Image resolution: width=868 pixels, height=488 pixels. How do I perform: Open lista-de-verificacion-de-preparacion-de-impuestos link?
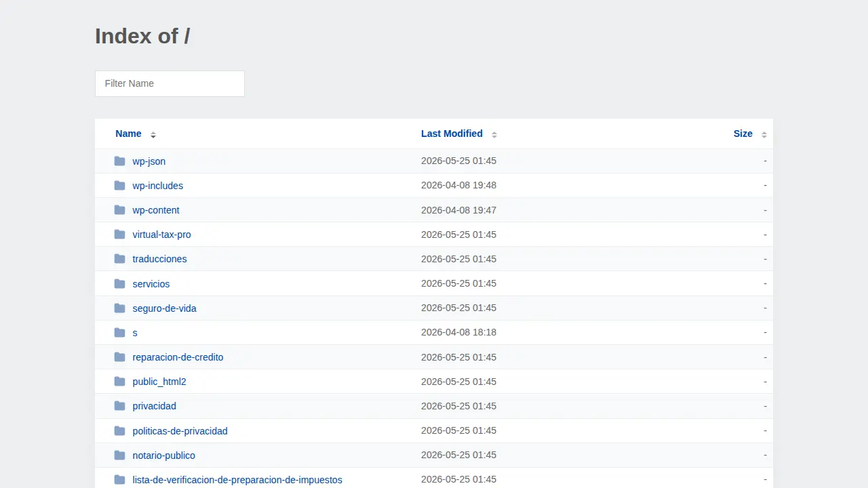pos(237,480)
